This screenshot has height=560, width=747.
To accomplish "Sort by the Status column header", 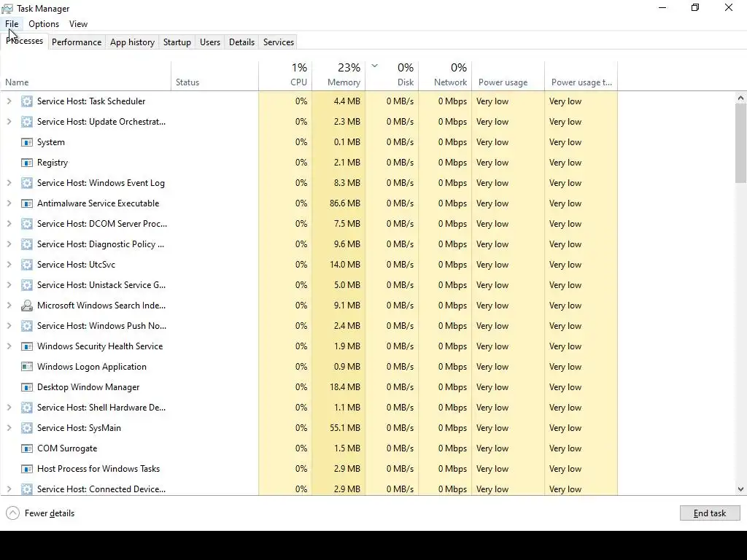I will 215,76.
